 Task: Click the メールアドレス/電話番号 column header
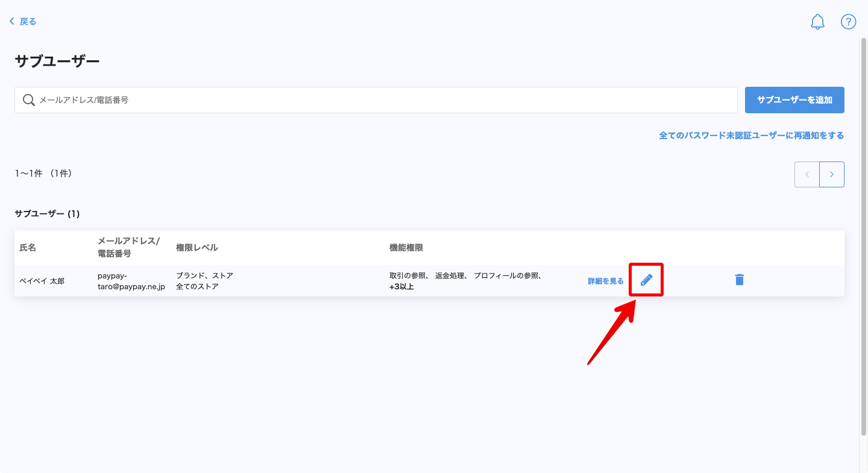tap(128, 248)
